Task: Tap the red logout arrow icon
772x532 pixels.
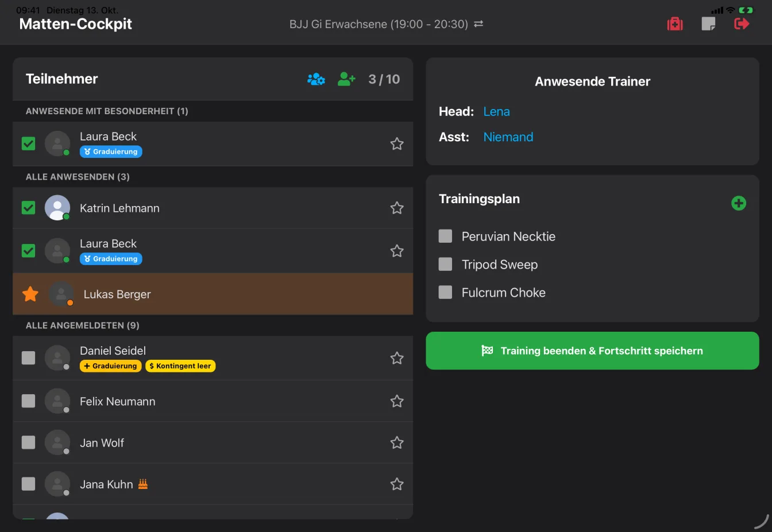Action: pos(742,24)
